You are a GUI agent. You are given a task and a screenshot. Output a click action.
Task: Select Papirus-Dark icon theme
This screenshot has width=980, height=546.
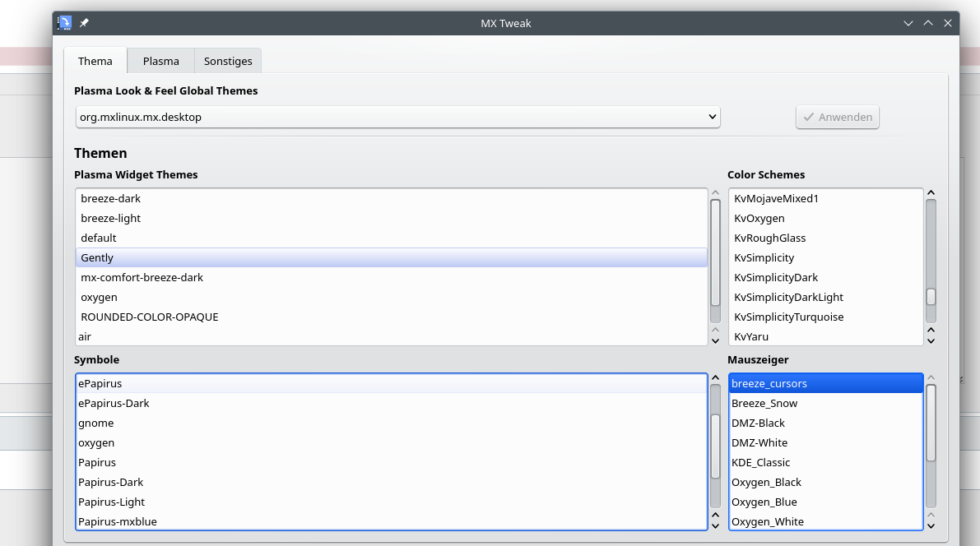click(391, 483)
